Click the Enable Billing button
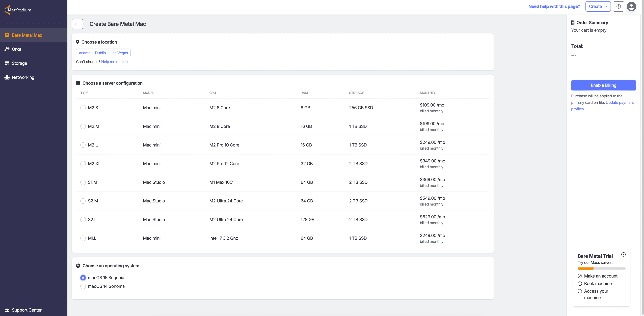This screenshot has height=316, width=644. (603, 85)
